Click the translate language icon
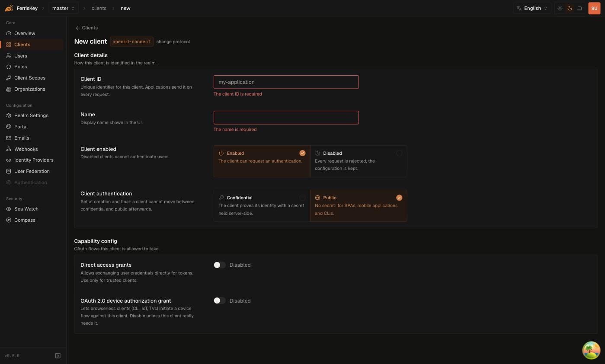The width and height of the screenshot is (605, 364). pyautogui.click(x=519, y=8)
